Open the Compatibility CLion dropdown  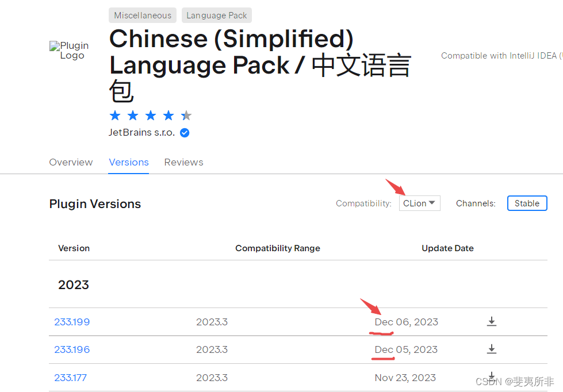coord(419,203)
